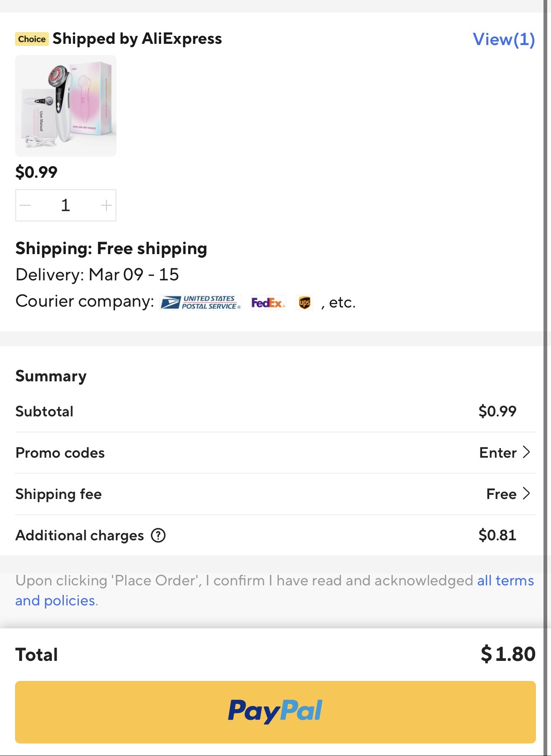
Task: Click the Delivery Mar 09 - 15 text
Action: [97, 275]
